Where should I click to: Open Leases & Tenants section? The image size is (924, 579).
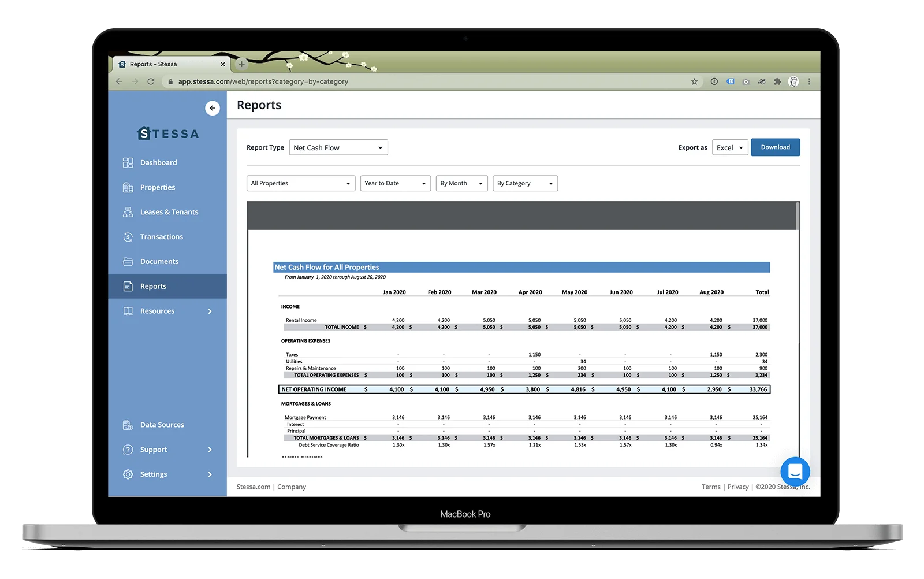coord(169,212)
